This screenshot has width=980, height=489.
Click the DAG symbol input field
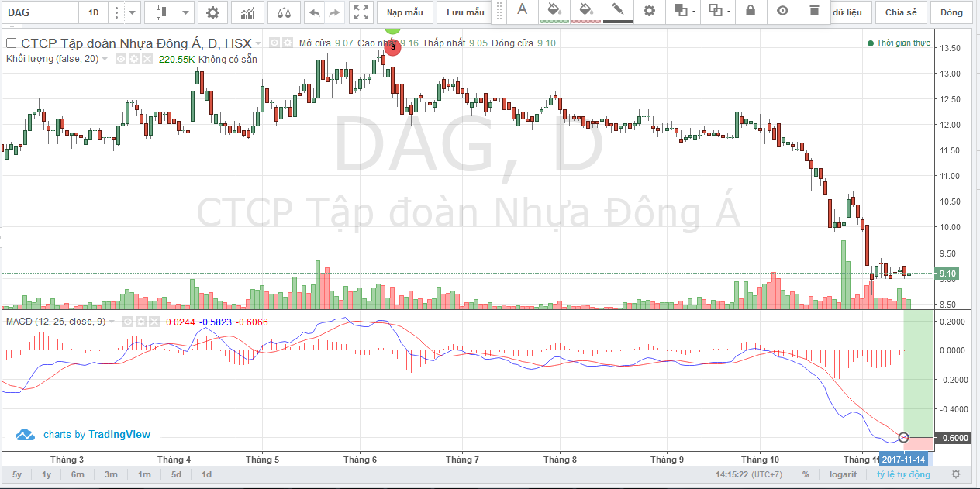[40, 12]
